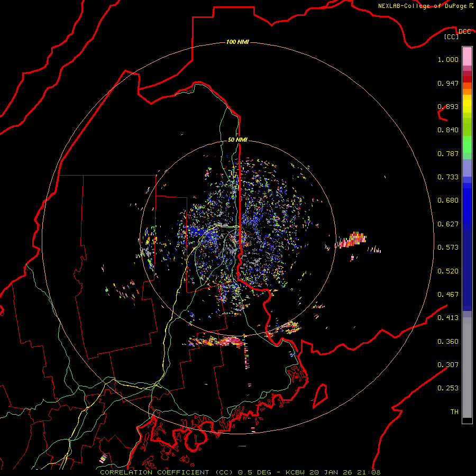Select the 0.360 scale value
This screenshot has height=476, width=476.
[448, 342]
